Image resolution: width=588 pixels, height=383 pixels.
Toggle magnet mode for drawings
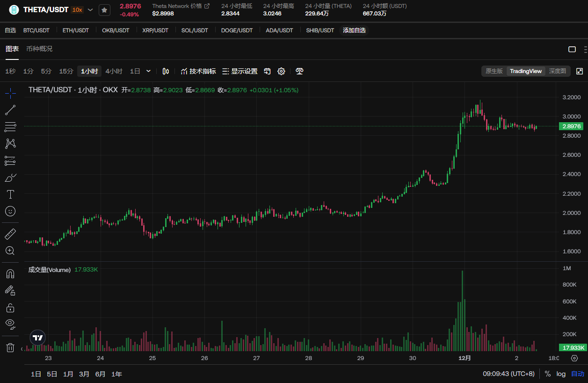point(10,273)
